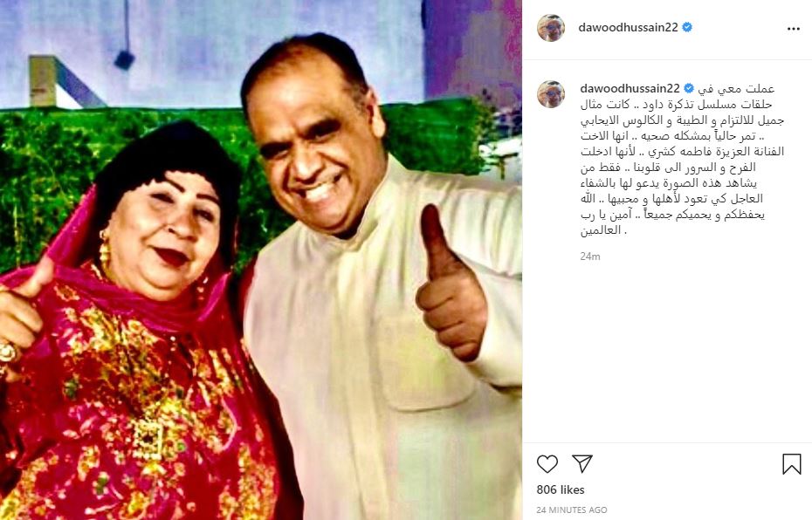Open profile avatar next to caption
This screenshot has height=520, width=812.
(x=551, y=94)
